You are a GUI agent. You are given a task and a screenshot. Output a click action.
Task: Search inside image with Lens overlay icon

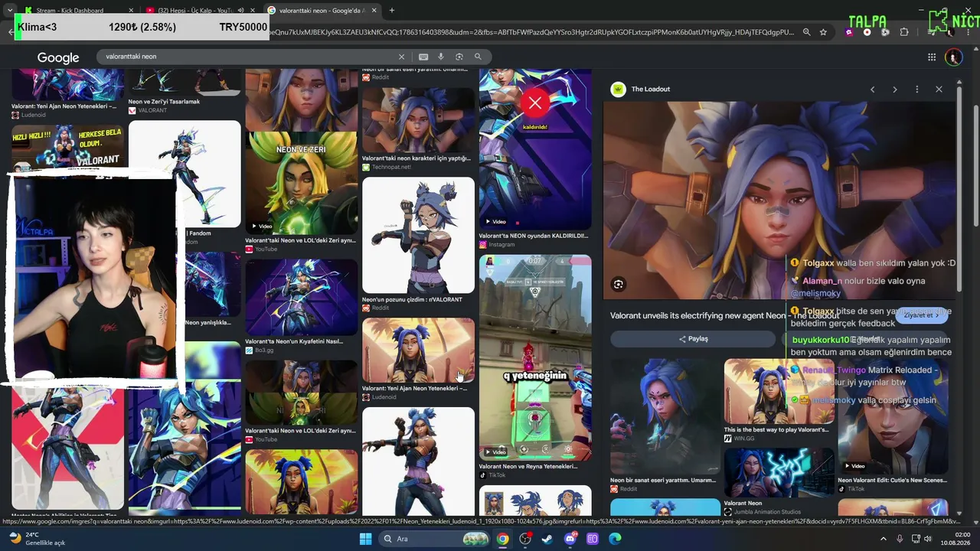(619, 285)
